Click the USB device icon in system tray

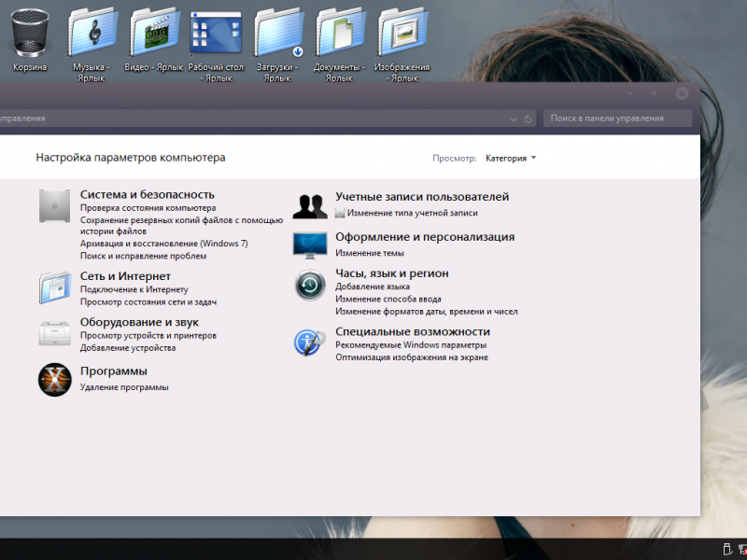tap(727, 549)
